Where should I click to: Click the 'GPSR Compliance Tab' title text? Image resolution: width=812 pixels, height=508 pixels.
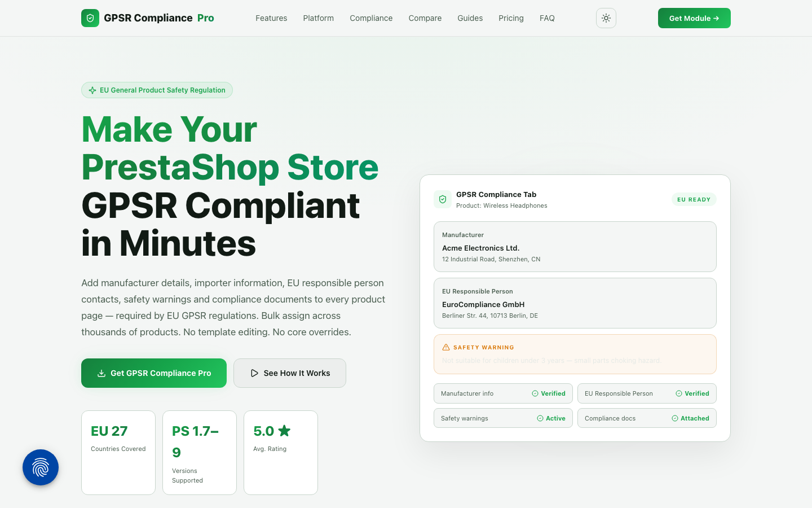point(496,194)
